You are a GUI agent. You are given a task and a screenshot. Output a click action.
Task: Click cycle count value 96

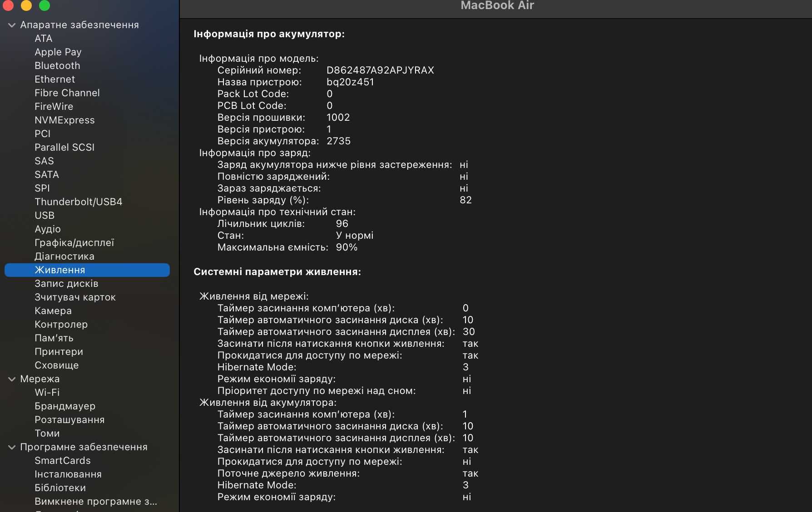tap(342, 224)
